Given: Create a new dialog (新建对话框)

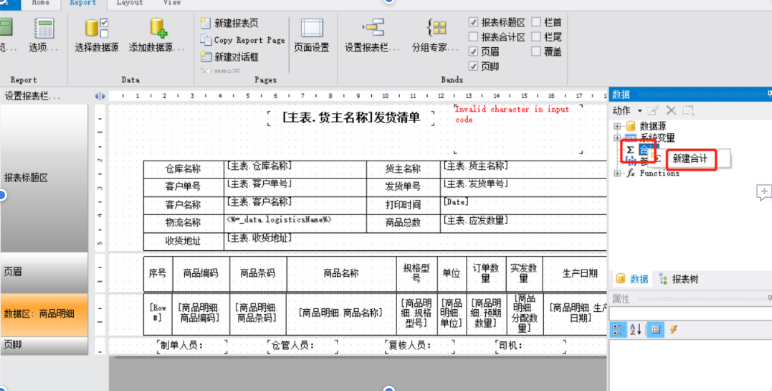Looking at the screenshot, I should click(x=230, y=57).
